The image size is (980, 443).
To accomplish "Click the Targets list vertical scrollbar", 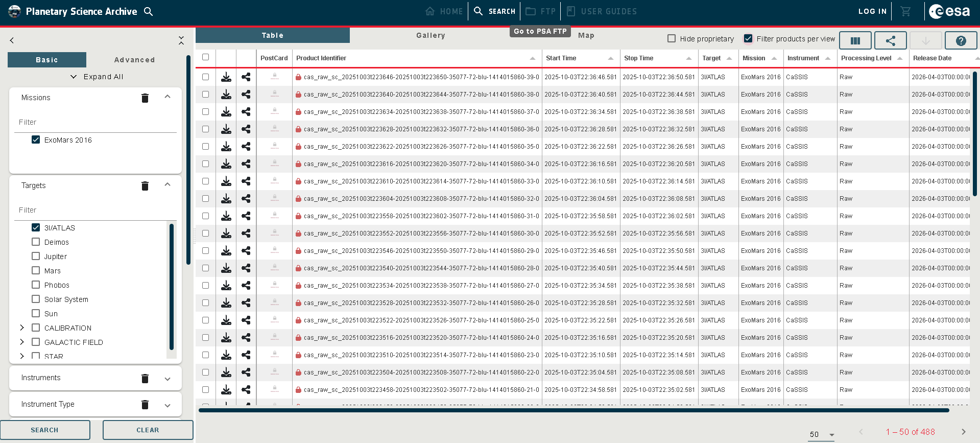I will click(172, 286).
